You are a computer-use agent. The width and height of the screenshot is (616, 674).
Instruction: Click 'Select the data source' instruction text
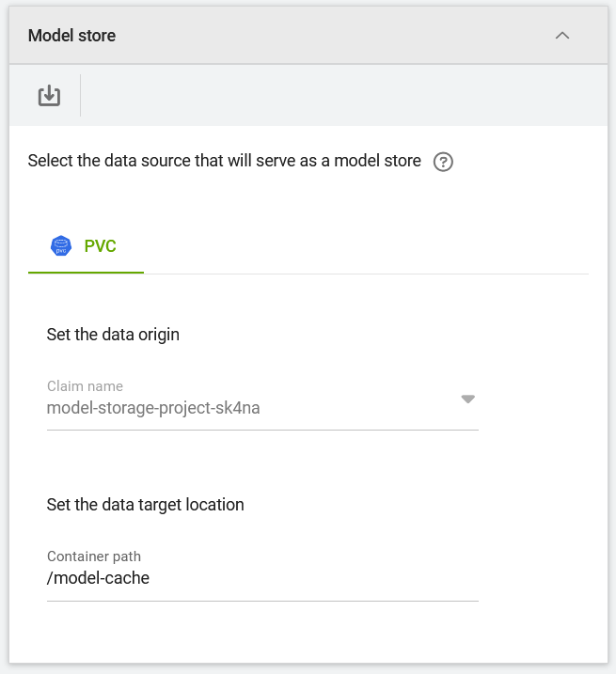coord(225,161)
